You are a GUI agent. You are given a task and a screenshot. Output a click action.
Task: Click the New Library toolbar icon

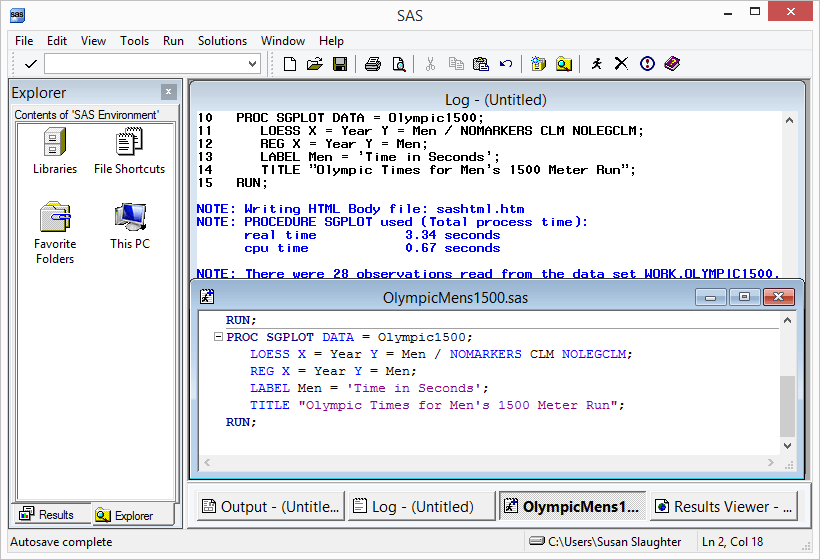[x=538, y=64]
